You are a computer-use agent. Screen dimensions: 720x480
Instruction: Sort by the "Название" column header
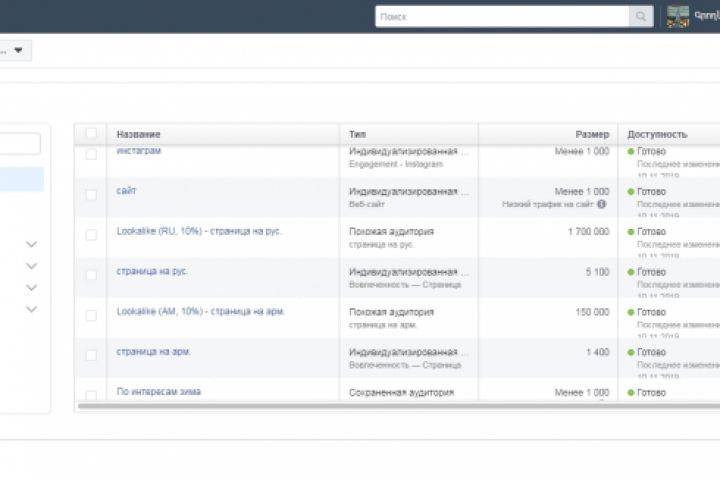(x=138, y=134)
